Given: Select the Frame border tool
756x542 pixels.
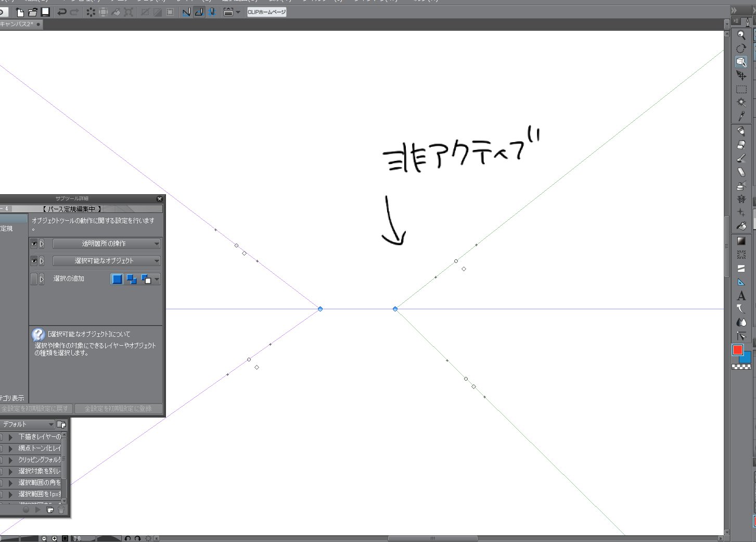Looking at the screenshot, I should [741, 268].
